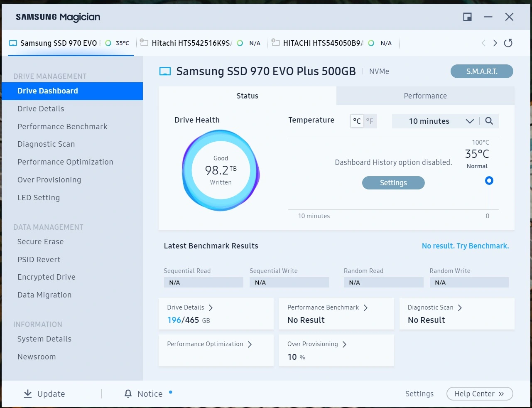
Task: Click Sequential Read N/A result field
Action: pyautogui.click(x=203, y=283)
